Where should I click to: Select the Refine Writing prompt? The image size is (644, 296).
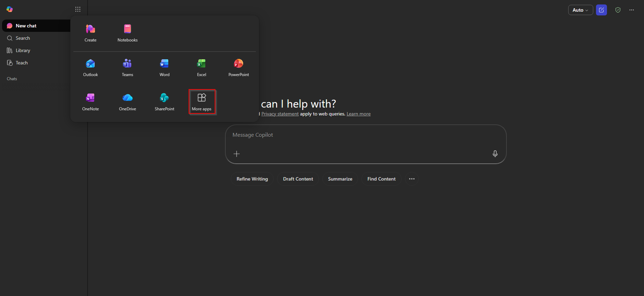(252, 179)
